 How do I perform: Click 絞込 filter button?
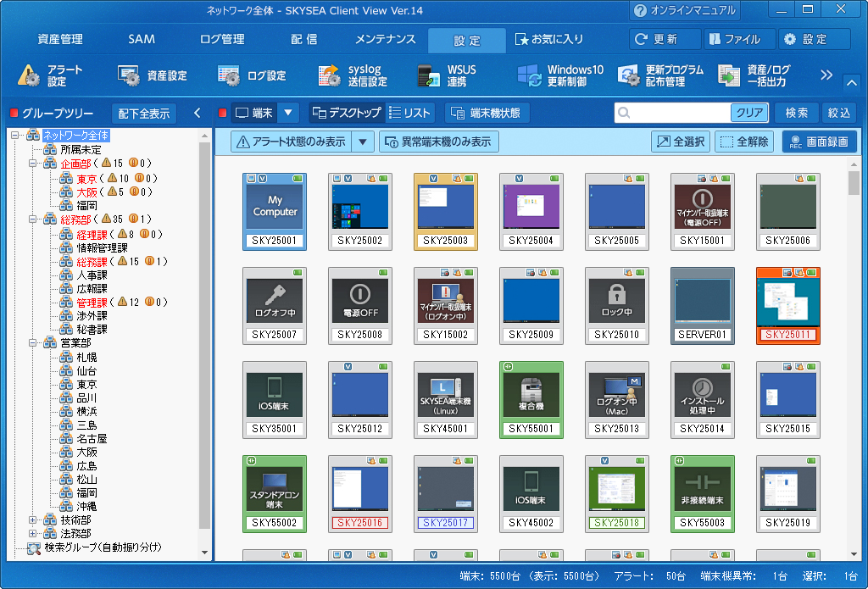(839, 113)
